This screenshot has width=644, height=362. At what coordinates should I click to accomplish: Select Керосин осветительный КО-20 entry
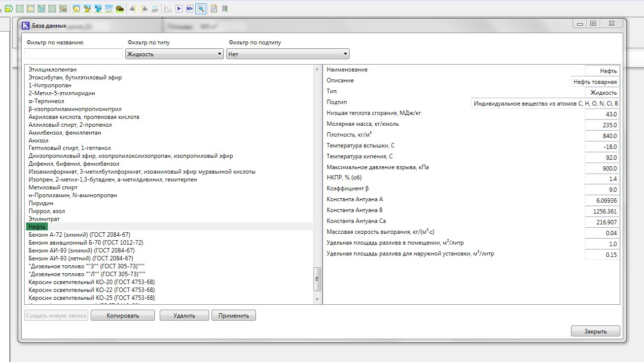click(x=92, y=282)
